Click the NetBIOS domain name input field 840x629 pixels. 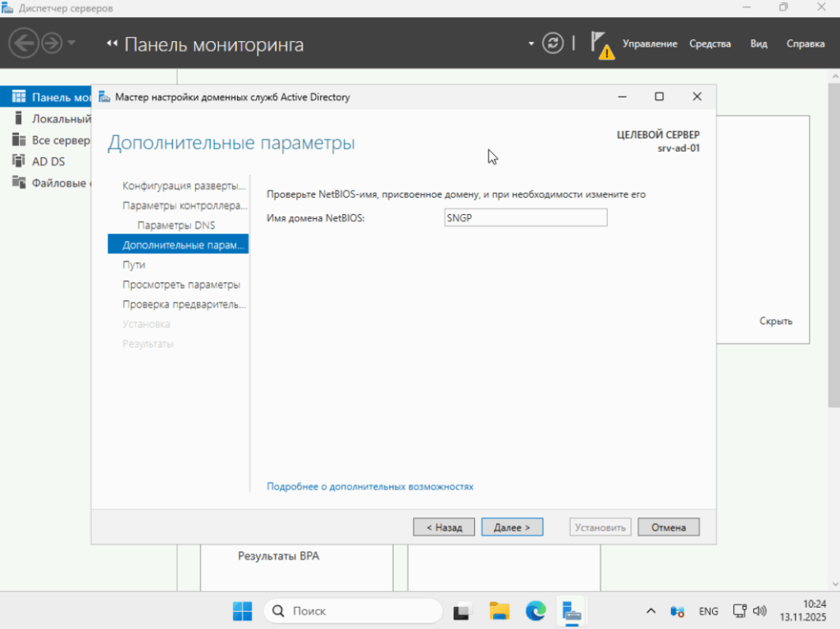click(x=525, y=217)
